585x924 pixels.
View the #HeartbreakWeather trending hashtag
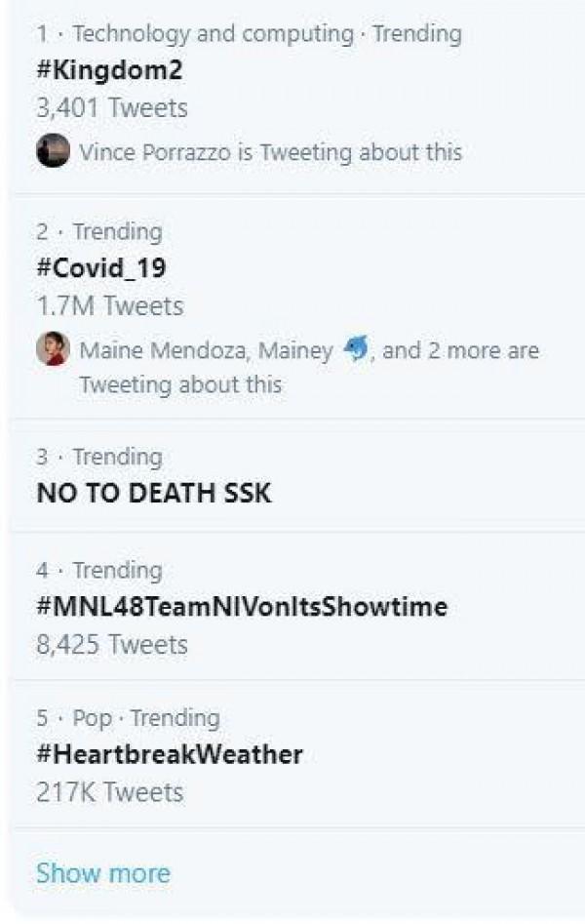coord(170,754)
